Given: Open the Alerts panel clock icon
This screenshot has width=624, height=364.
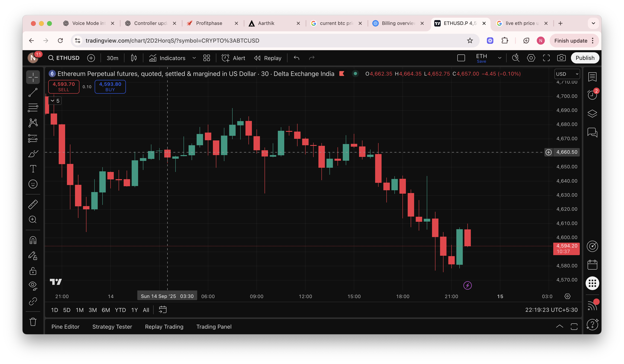Looking at the screenshot, I should [x=592, y=95].
